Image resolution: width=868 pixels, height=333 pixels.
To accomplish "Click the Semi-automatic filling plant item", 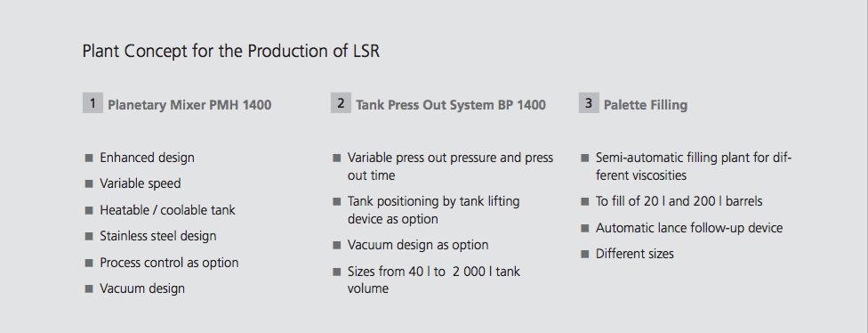I will (x=694, y=166).
